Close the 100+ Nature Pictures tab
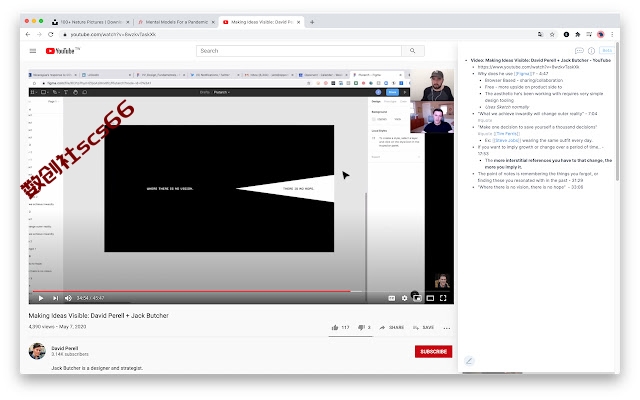 tap(128, 22)
